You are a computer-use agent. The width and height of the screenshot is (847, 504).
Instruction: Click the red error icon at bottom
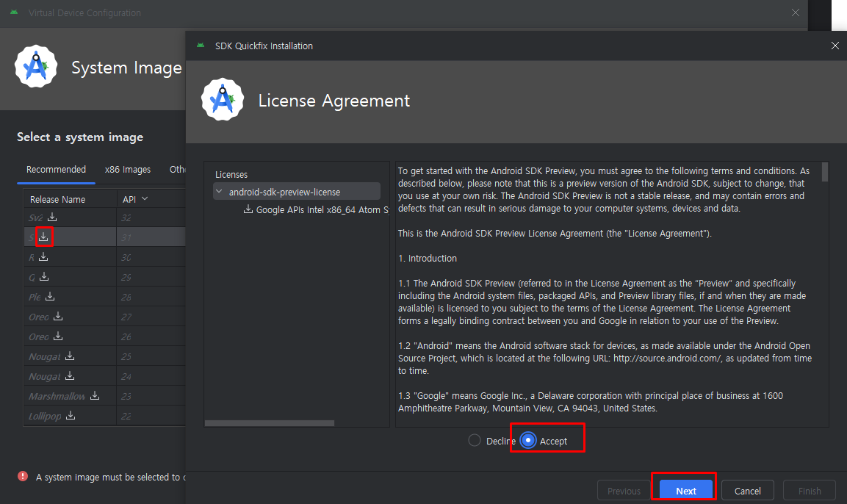pos(23,476)
